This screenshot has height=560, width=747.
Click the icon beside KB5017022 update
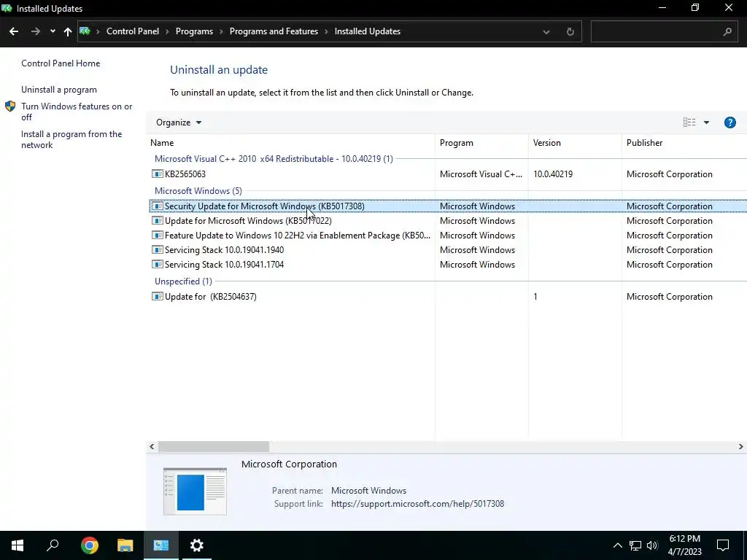click(158, 220)
